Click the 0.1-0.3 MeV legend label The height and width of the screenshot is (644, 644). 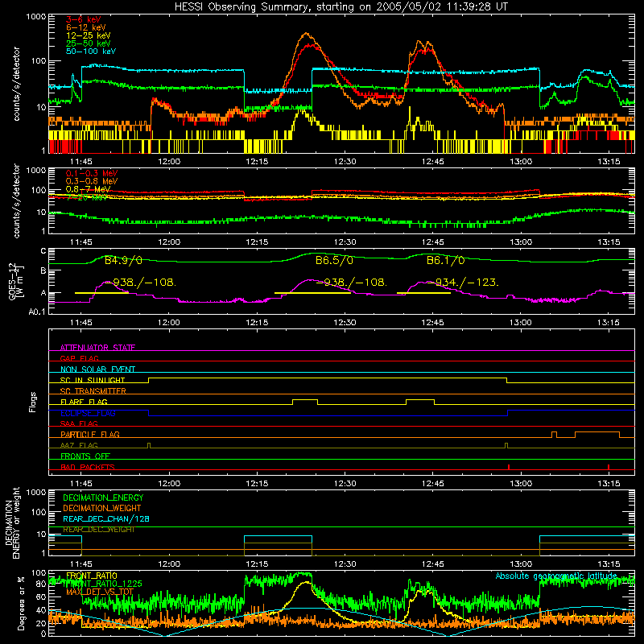(92, 173)
